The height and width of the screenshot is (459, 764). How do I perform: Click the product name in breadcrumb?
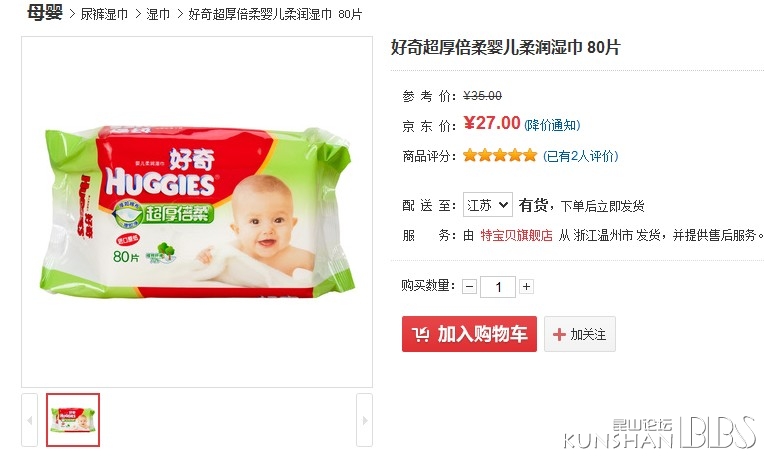coord(275,14)
